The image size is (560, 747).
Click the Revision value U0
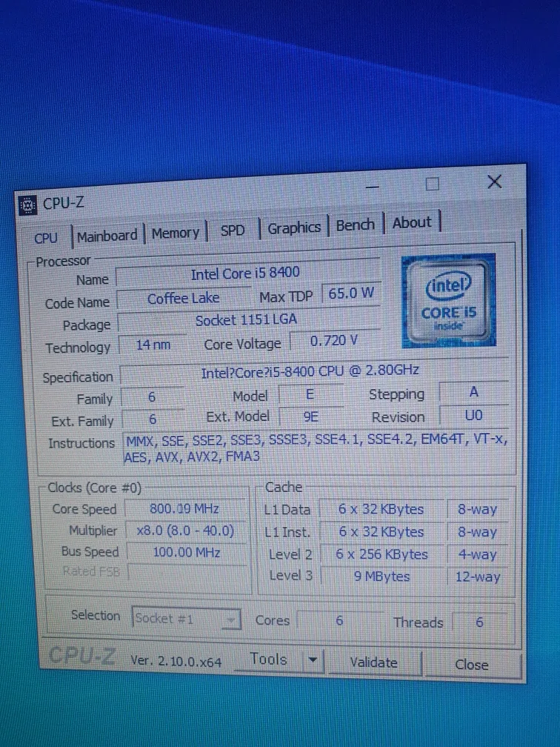tap(474, 415)
